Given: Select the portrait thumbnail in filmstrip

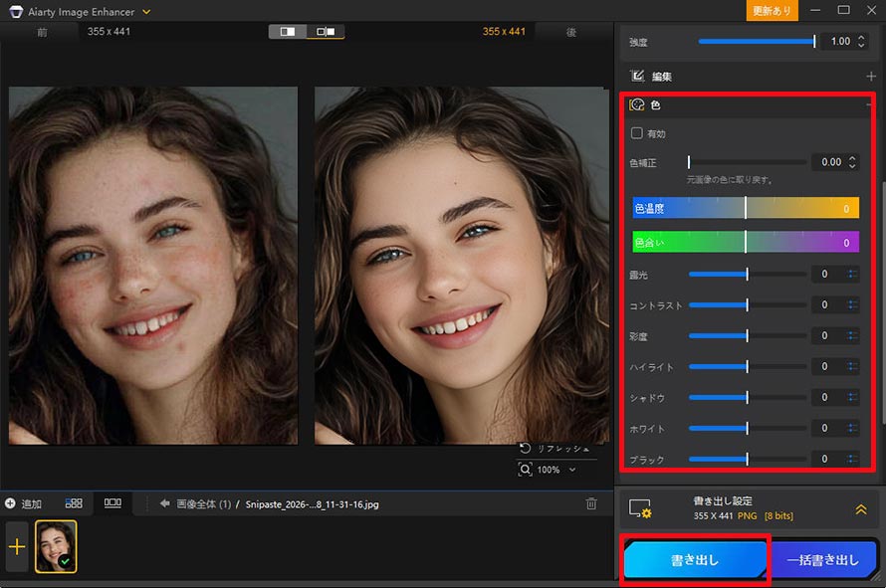Looking at the screenshot, I should click(56, 546).
